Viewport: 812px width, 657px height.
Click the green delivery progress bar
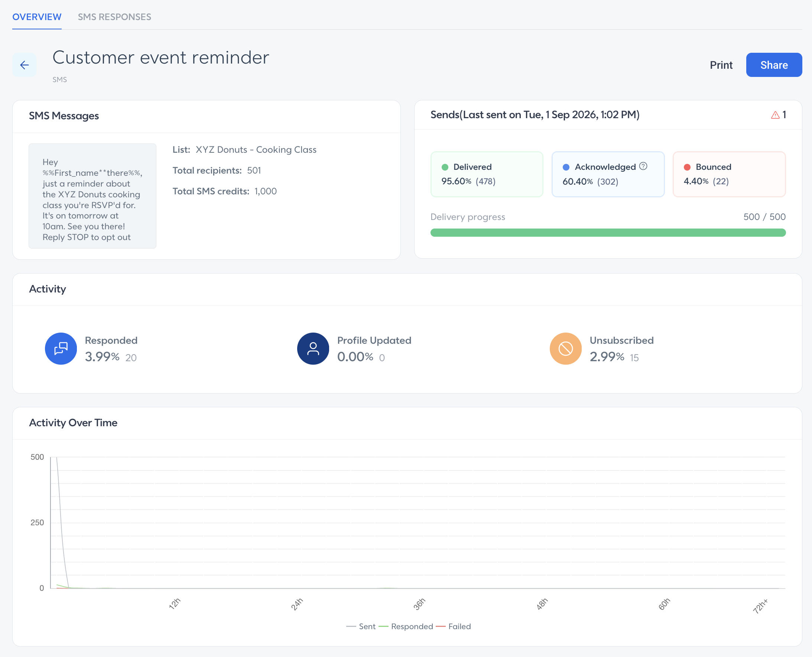click(608, 232)
